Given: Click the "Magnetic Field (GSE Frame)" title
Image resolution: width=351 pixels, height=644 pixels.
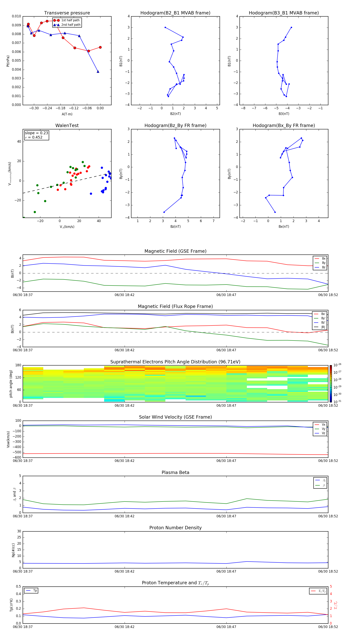Looking at the screenshot, I should pos(175,251).
